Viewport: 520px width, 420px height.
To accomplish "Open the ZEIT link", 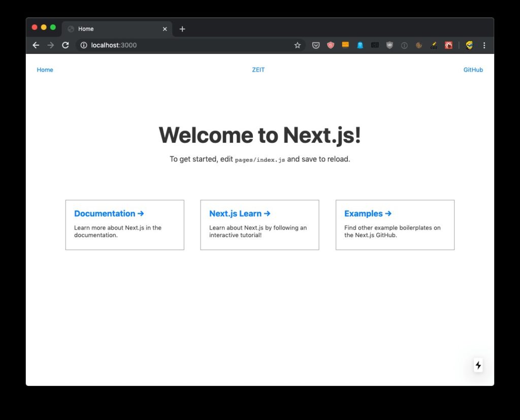I will click(x=258, y=70).
